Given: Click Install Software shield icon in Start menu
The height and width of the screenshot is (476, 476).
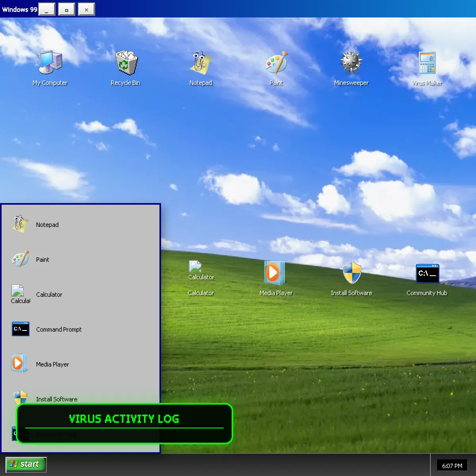Looking at the screenshot, I should 21,397.
